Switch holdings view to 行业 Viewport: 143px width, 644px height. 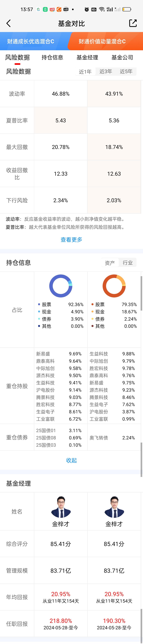coord(128,263)
